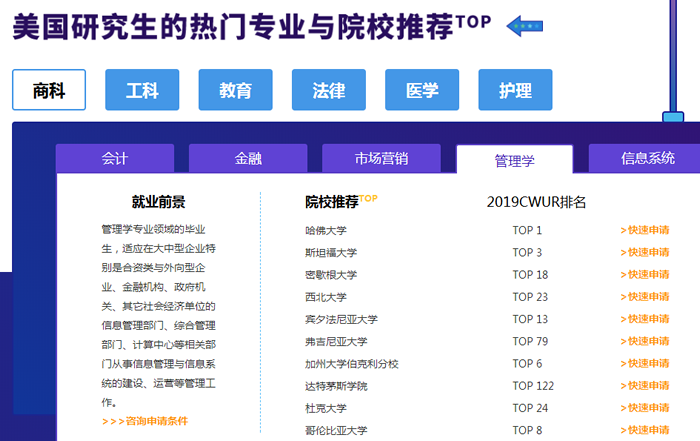Choose the 法律 category tab

coord(329,90)
